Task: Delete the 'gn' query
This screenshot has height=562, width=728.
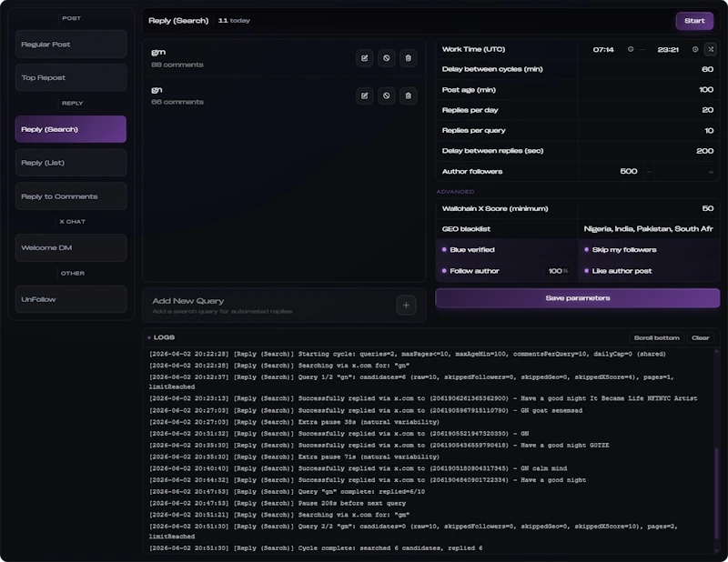Action: (408, 95)
